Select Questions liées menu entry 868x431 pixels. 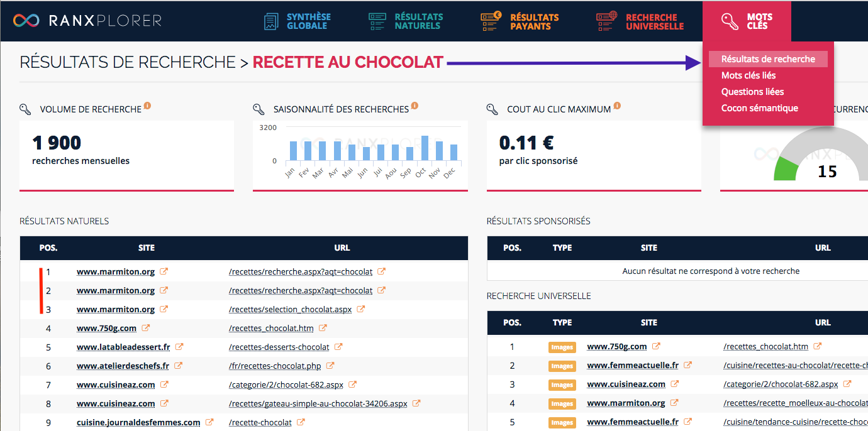[752, 92]
